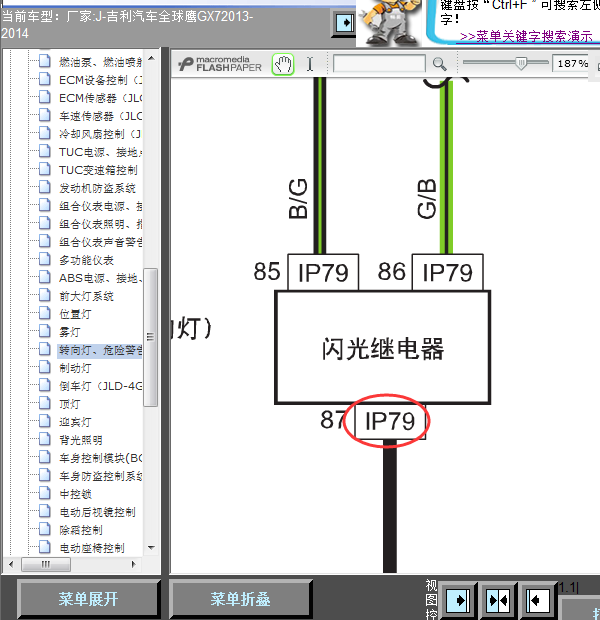Click the tree panel scroll-down arrow
Image resolution: width=600 pixels, height=620 pixels.
(151, 548)
